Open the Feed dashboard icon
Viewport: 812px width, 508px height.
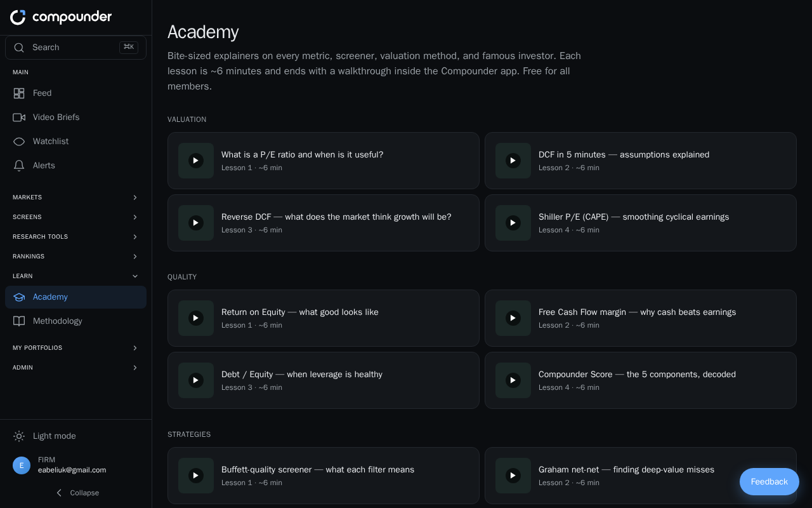pyautogui.click(x=19, y=93)
